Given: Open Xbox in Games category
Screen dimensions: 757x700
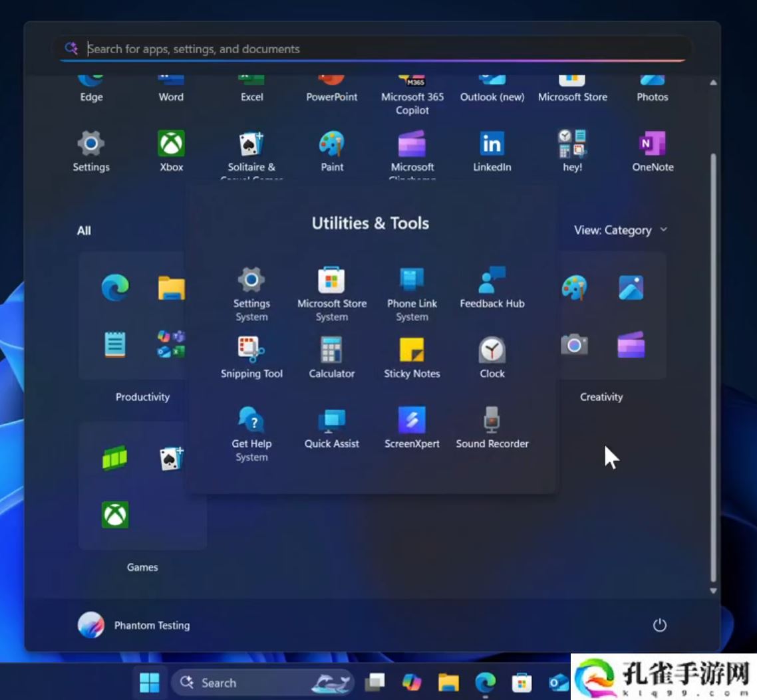Looking at the screenshot, I should 115,515.
